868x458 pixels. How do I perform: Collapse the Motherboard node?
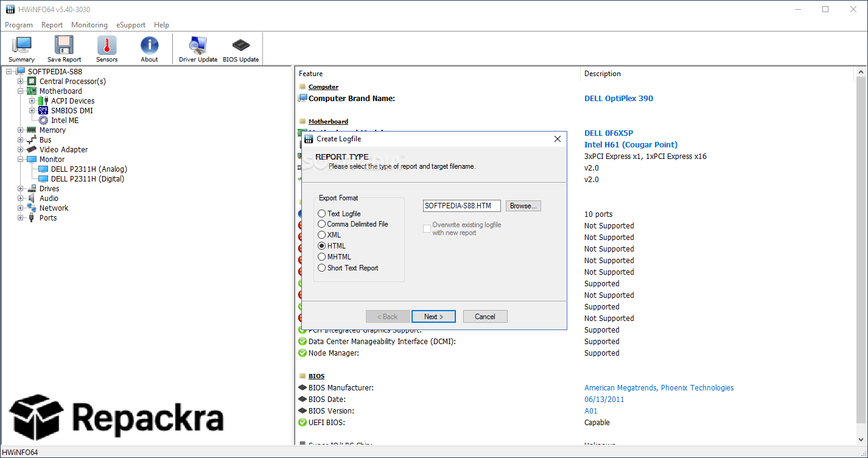(x=21, y=91)
